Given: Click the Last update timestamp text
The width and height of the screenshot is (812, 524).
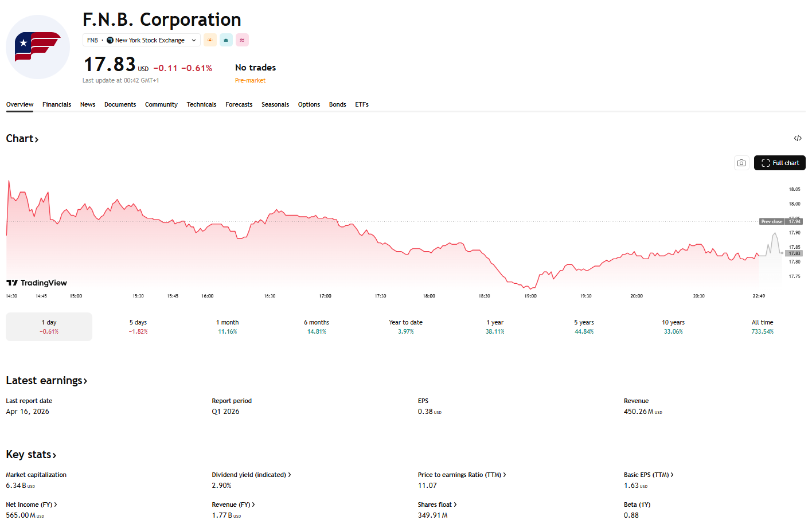Looking at the screenshot, I should pos(121,80).
